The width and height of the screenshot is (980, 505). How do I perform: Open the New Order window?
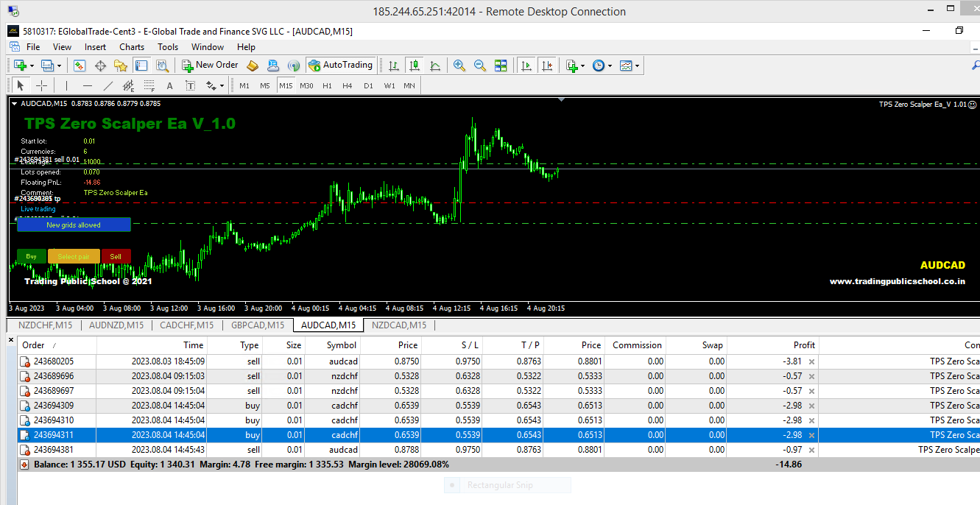coord(210,65)
